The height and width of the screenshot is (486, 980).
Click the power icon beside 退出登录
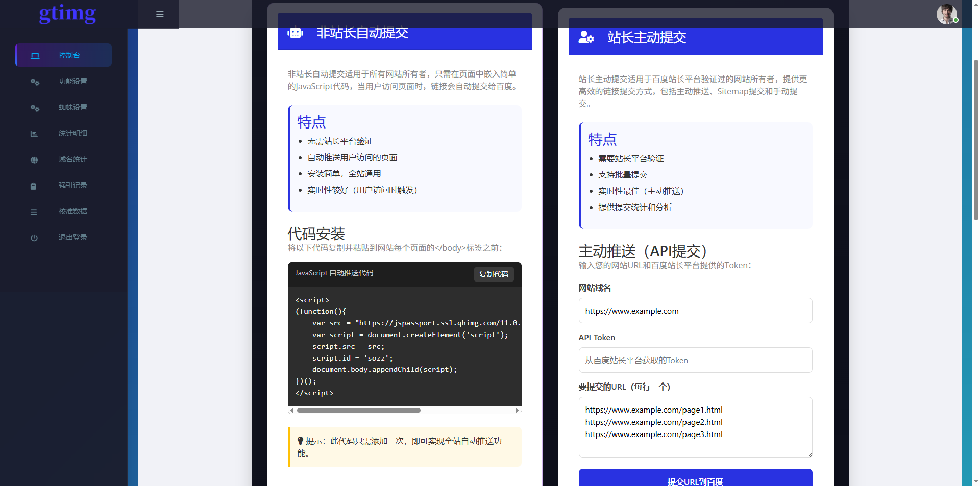[34, 238]
